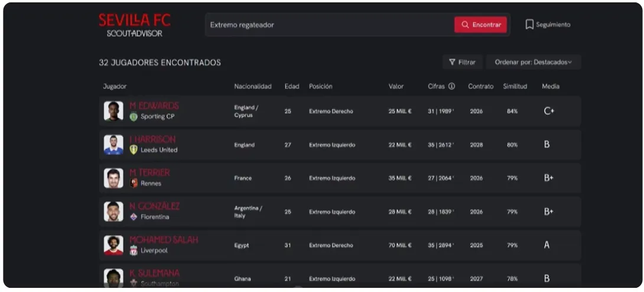Click the Encontrar search button
The image size is (644, 292).
[x=480, y=25]
